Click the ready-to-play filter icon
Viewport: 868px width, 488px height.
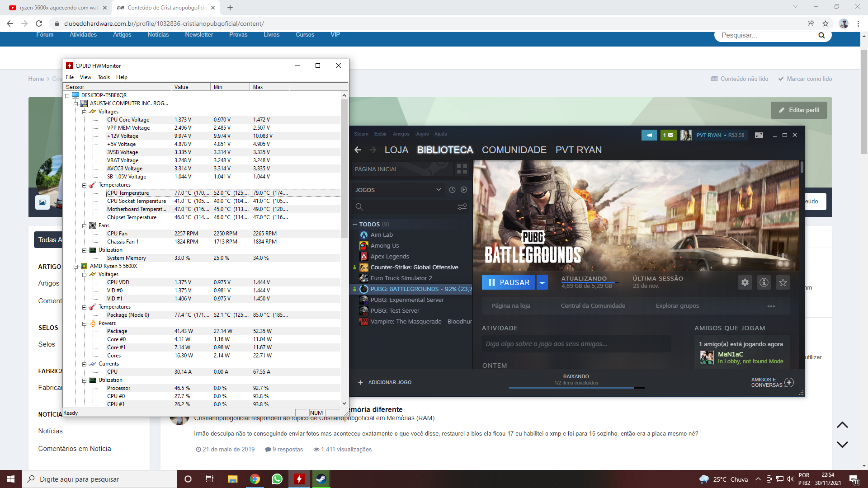464,190
